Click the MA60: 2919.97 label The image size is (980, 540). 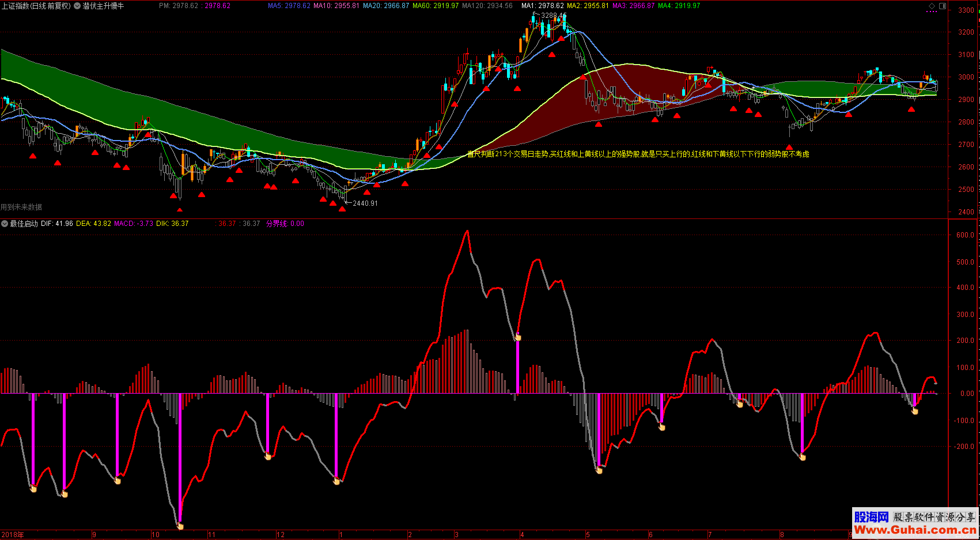[436, 6]
